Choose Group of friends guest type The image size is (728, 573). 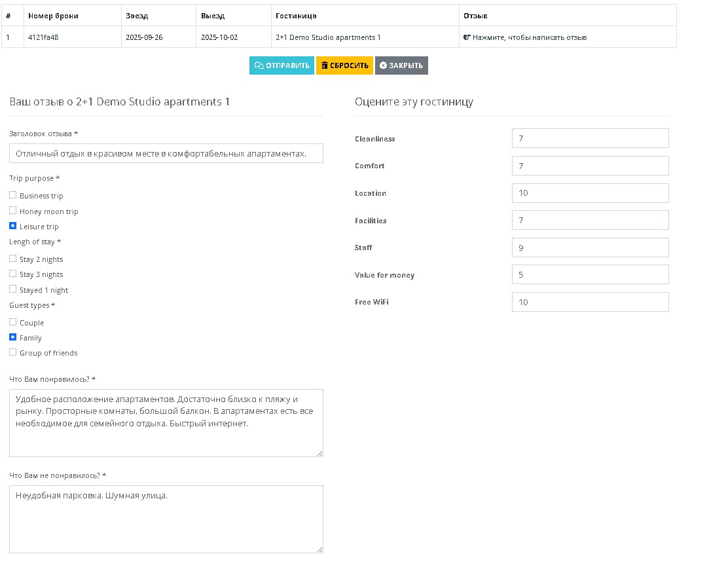click(13, 352)
